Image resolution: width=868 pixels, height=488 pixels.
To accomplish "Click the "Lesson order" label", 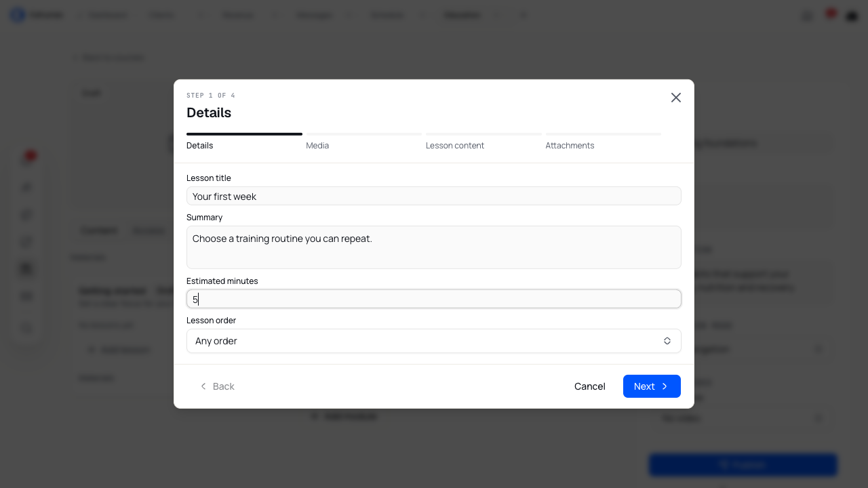I will click(x=212, y=320).
